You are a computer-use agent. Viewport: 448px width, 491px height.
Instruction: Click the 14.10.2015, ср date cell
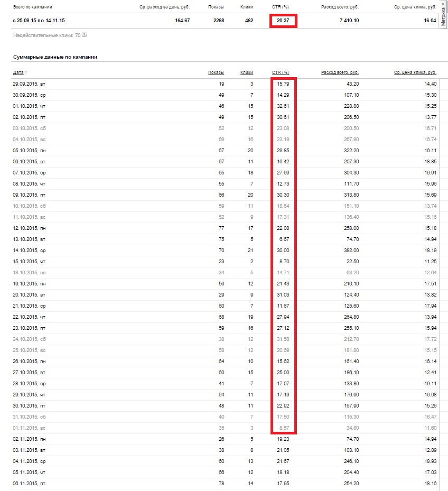coord(29,251)
